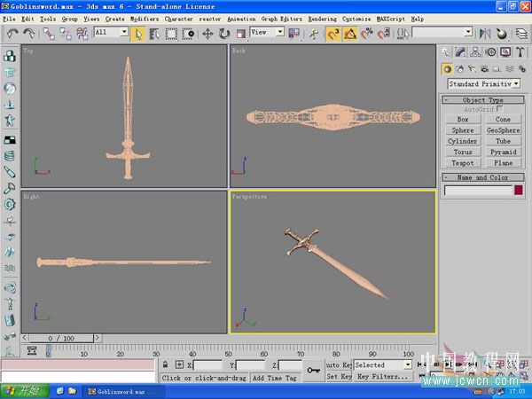
Task: Select the Lights category icon
Action: [x=473, y=69]
